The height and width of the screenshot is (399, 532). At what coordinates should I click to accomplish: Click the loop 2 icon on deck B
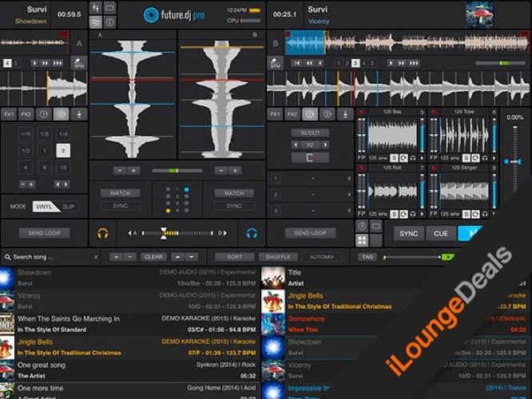point(328,114)
